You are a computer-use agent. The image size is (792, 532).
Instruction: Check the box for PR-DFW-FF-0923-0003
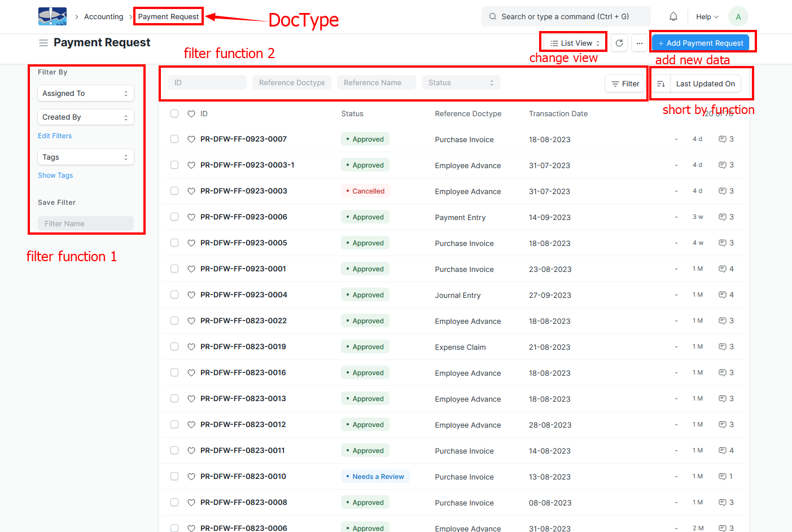pyautogui.click(x=174, y=191)
